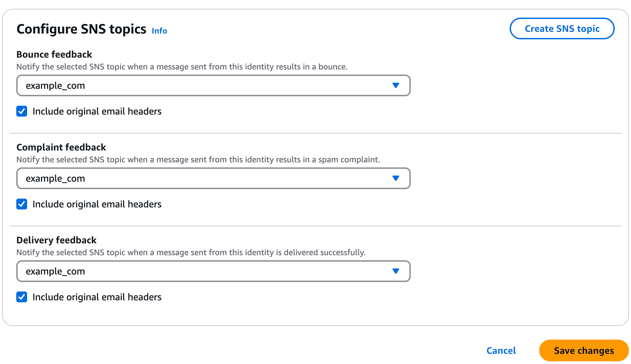Screen dimensions: 631x364
Task: Disable Include original email headers for Complaint feedback
Action: [22, 204]
